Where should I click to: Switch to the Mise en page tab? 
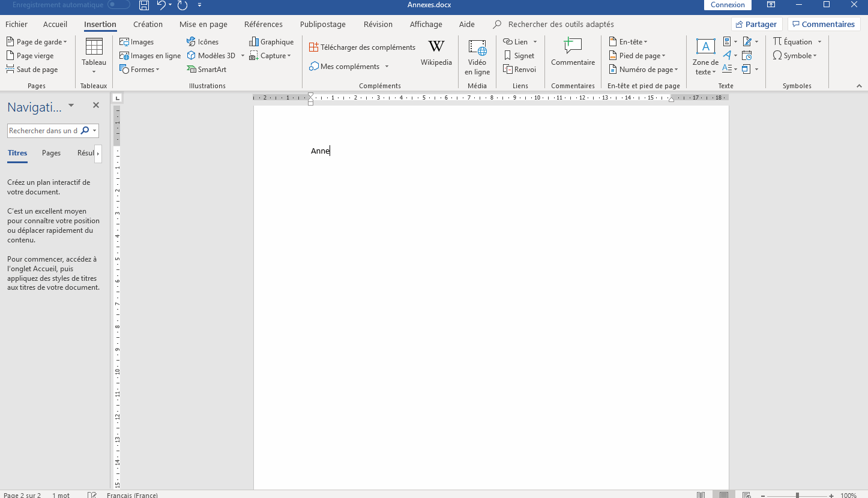tap(203, 25)
